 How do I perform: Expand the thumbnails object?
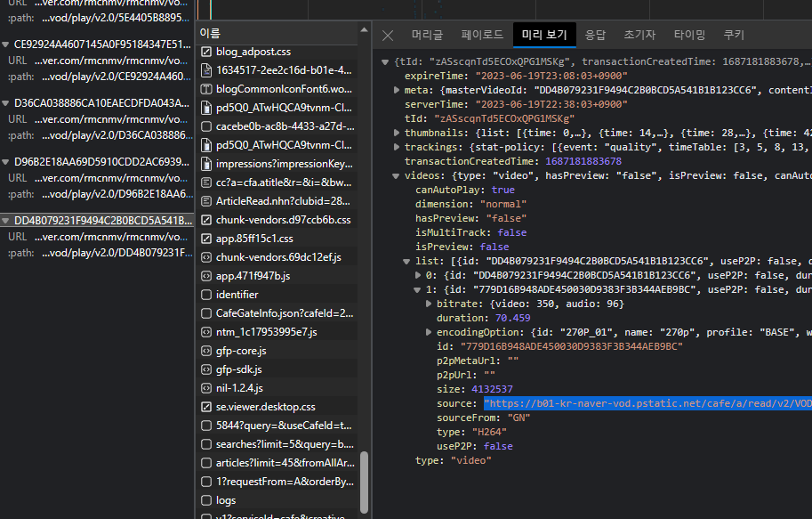[396, 133]
